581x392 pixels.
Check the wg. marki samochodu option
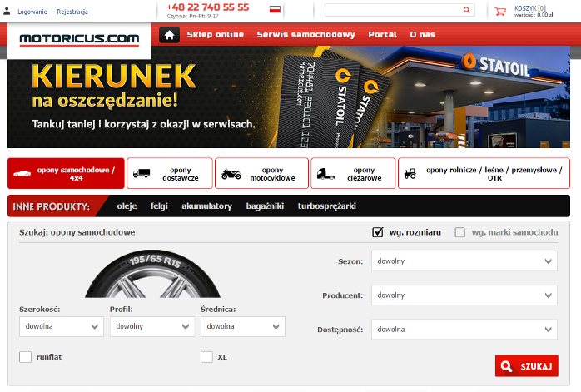click(x=460, y=232)
